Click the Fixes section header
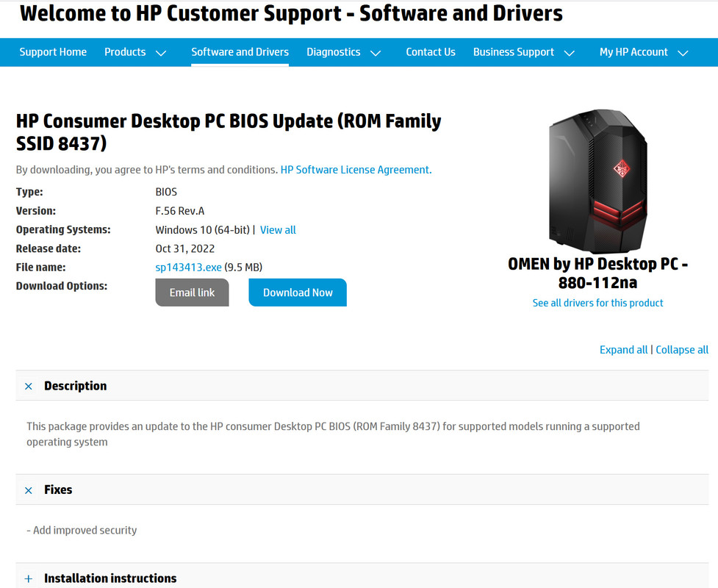The width and height of the screenshot is (718, 588). 362,490
